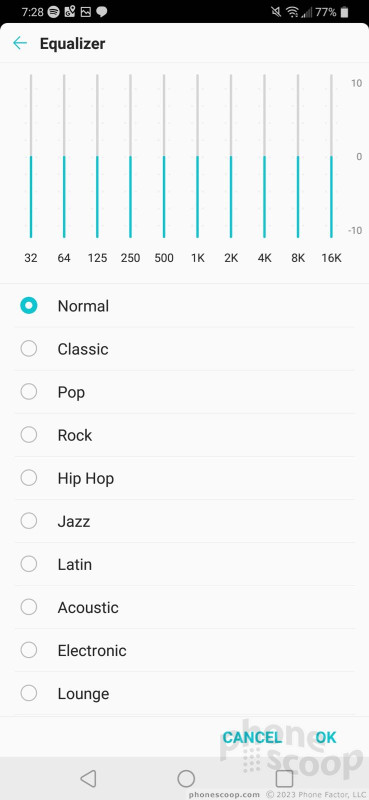This screenshot has width=369, height=800.
Task: Tap the muted sound status icon
Action: click(x=276, y=12)
